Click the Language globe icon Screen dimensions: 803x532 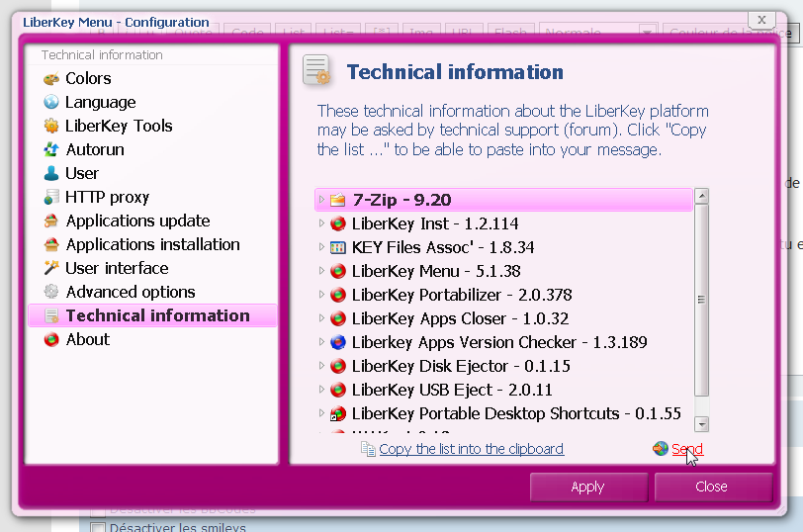tap(51, 103)
